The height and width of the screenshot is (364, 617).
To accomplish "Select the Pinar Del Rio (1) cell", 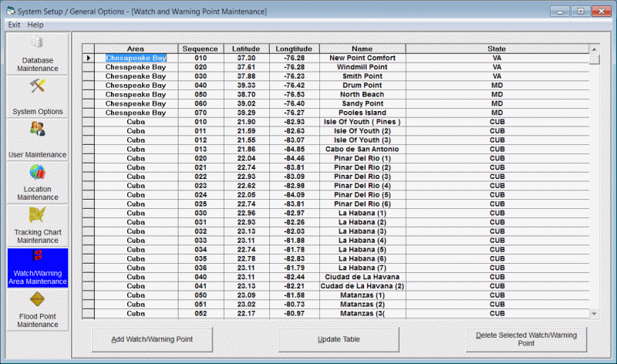I will click(x=362, y=158).
